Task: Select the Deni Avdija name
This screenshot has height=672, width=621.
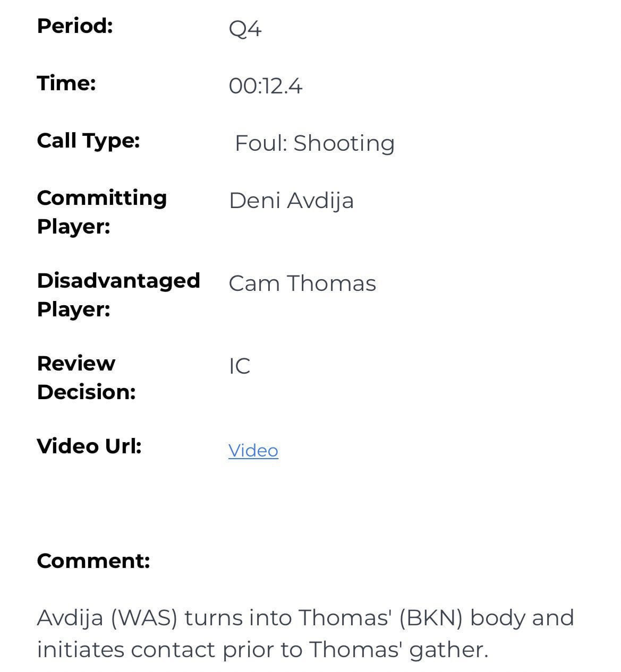Action: point(291,201)
